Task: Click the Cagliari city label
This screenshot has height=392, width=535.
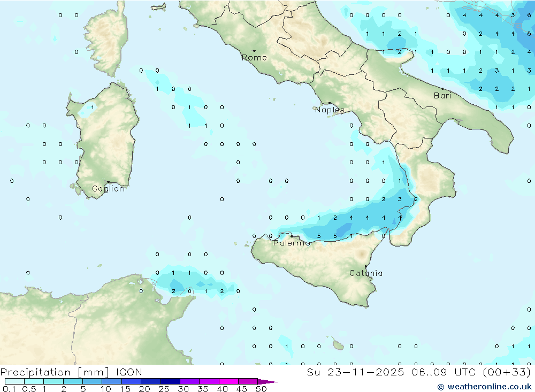Action: point(109,189)
